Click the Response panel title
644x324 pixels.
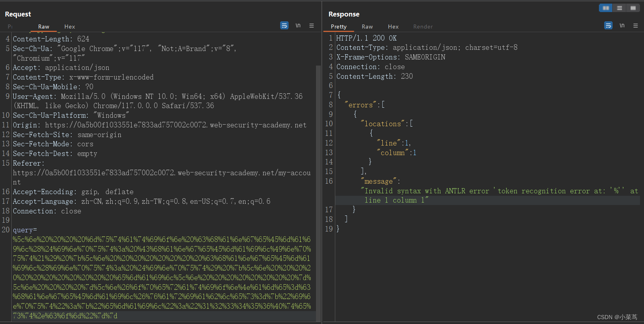coord(344,14)
